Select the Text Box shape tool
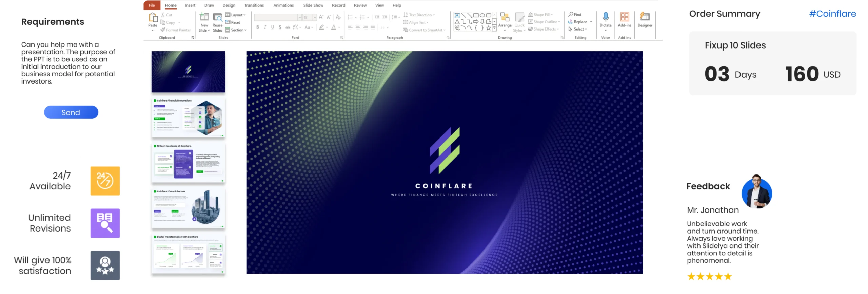Viewport: 868px width, 294px height. (x=457, y=15)
